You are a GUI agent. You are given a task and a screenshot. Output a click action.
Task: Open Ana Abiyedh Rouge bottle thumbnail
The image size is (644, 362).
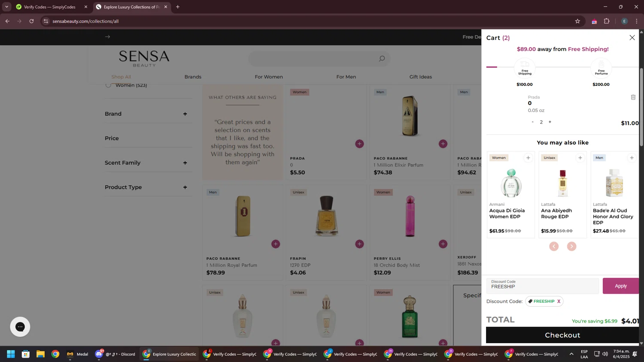pyautogui.click(x=562, y=183)
